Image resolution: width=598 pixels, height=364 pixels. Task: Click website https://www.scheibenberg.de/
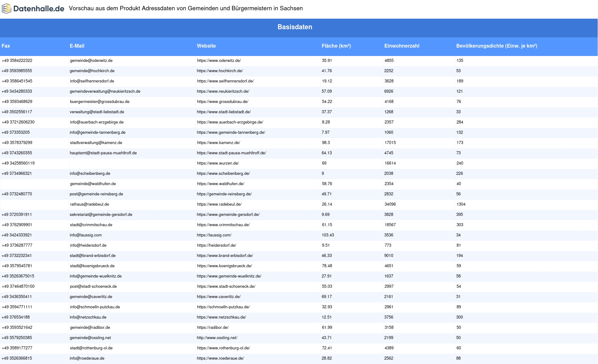coord(223,174)
